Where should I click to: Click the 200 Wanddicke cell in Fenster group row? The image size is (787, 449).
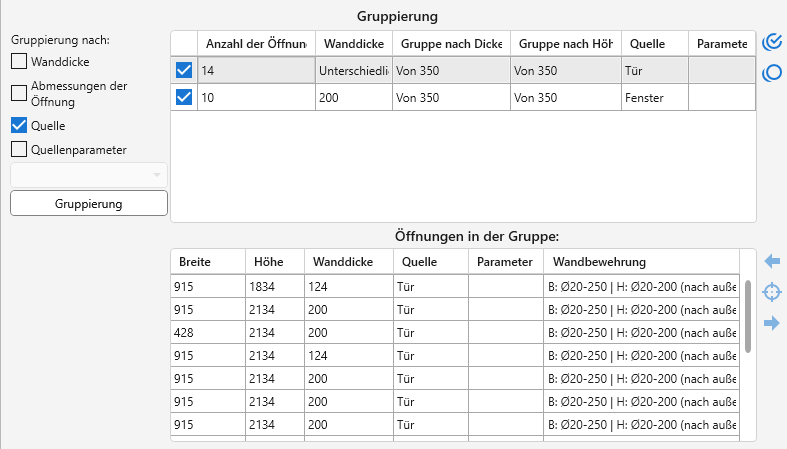pos(354,97)
